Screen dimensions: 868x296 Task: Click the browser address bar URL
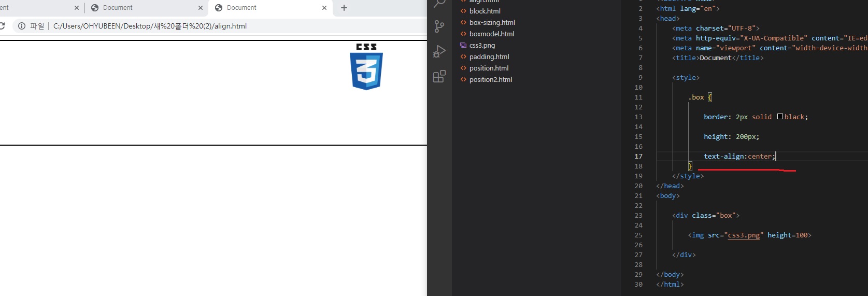tap(150, 26)
